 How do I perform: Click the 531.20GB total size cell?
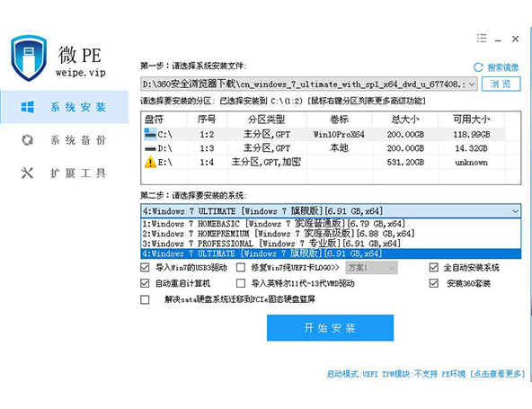point(405,162)
